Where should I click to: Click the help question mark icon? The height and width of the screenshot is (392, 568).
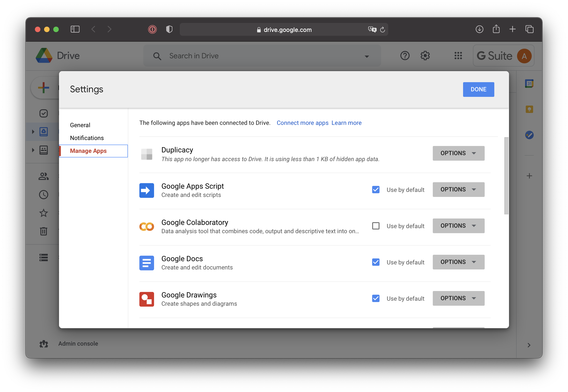405,56
